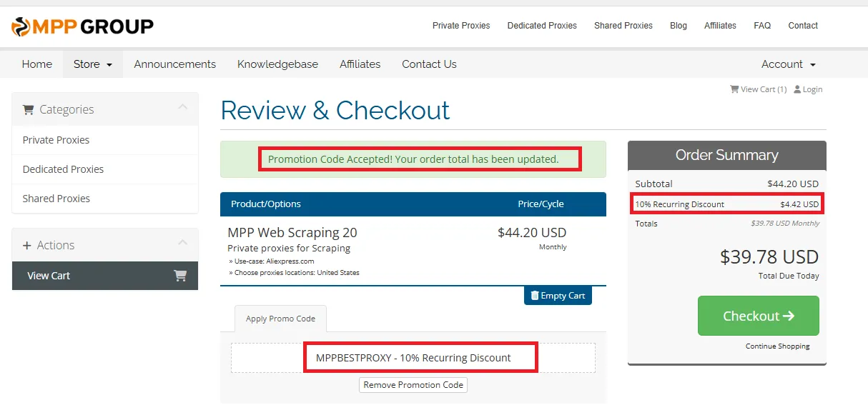Click the user icon beside Login
The height and width of the screenshot is (410, 868).
[797, 89]
